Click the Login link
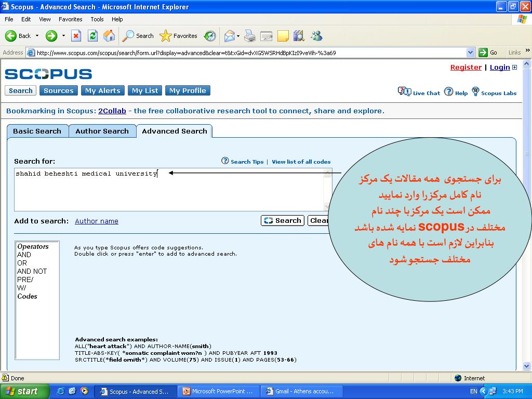 click(x=500, y=67)
